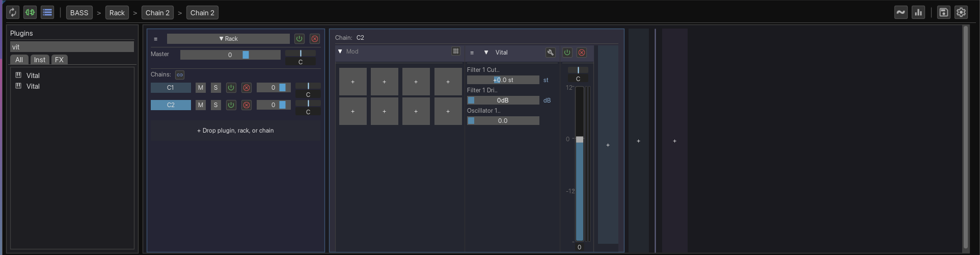The image size is (980, 255).
Task: Open the settings gear icon
Action: (x=961, y=13)
